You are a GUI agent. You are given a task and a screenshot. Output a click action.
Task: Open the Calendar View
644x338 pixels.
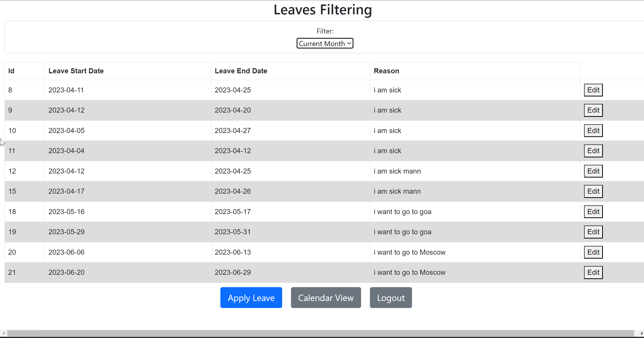325,297
